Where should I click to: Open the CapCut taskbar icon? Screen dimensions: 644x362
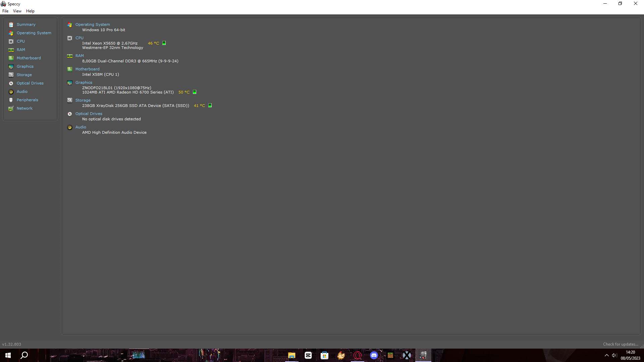coord(308,355)
